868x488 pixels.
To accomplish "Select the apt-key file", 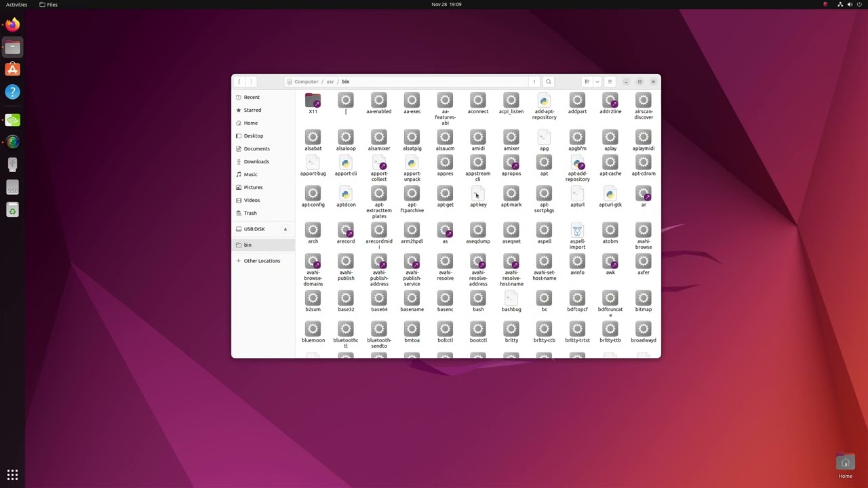I will (478, 197).
